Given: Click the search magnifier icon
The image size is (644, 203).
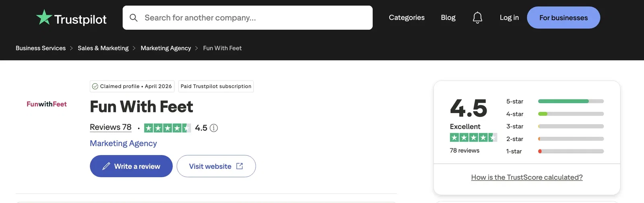Looking at the screenshot, I should pos(134,18).
